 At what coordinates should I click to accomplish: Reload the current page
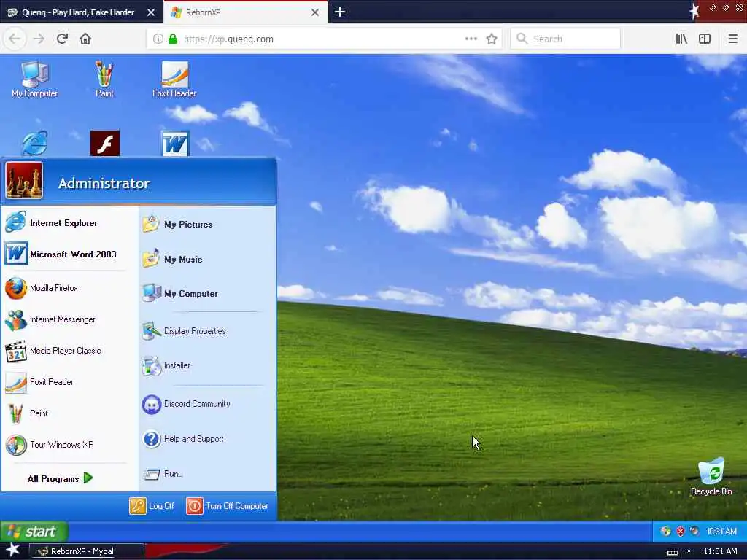[62, 39]
